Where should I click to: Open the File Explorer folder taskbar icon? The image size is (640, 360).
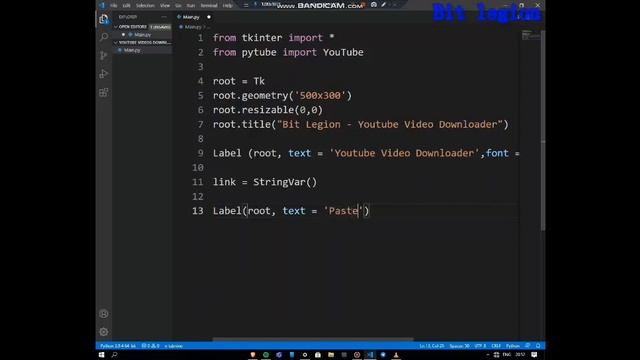(x=331, y=355)
